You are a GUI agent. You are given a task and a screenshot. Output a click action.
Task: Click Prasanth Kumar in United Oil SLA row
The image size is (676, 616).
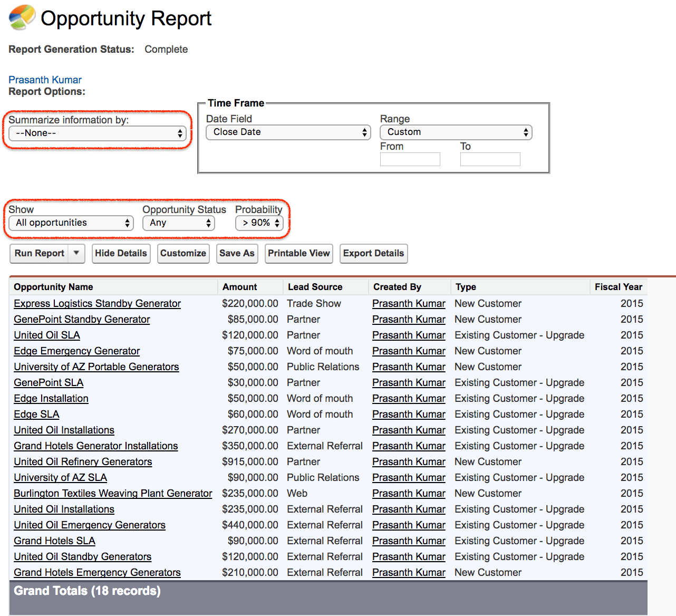click(x=409, y=335)
